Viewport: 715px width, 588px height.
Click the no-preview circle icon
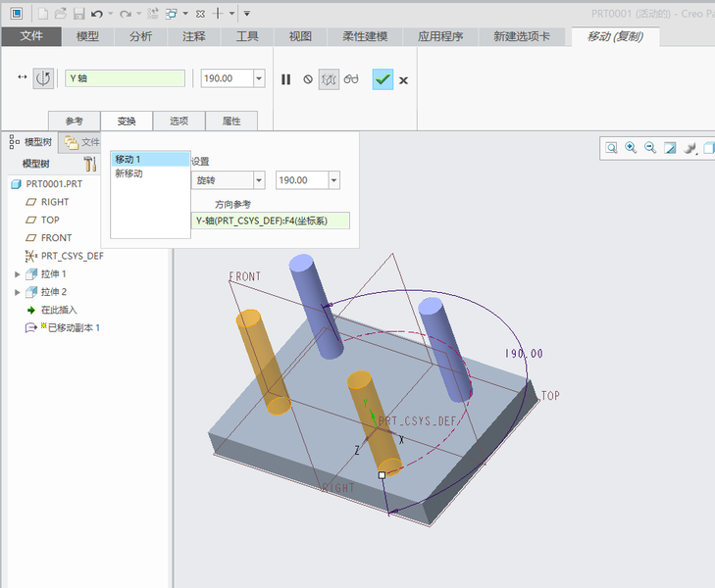pos(308,79)
